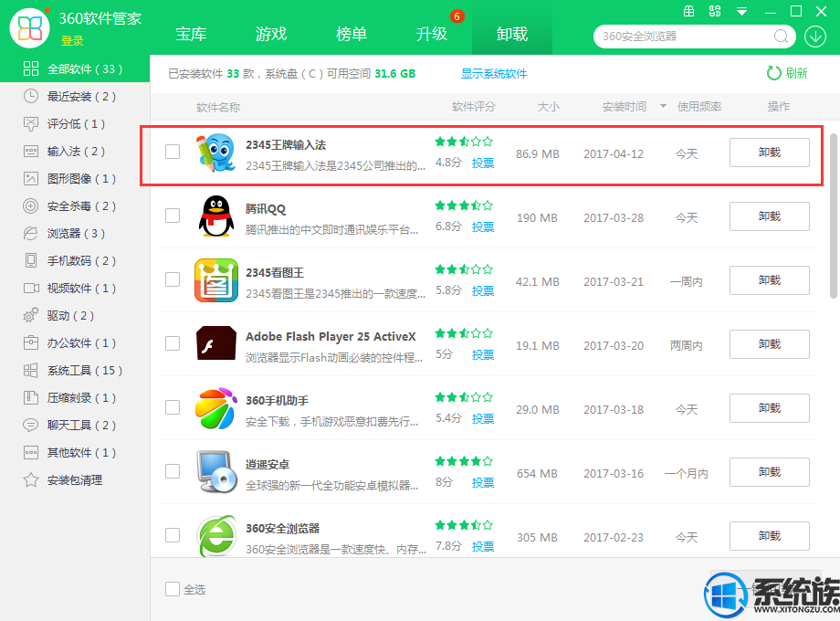Click the star rating of 腾讯QQ
This screenshot has height=621, width=840.
point(464,205)
